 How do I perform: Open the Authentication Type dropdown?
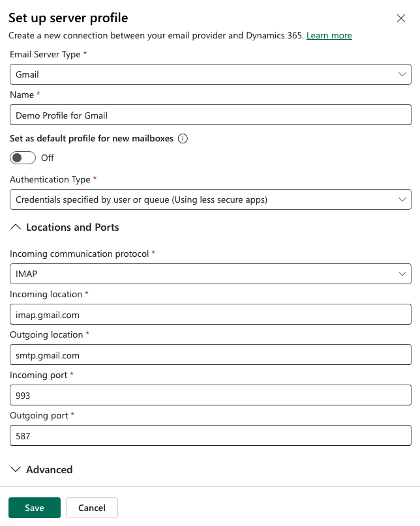(x=209, y=199)
